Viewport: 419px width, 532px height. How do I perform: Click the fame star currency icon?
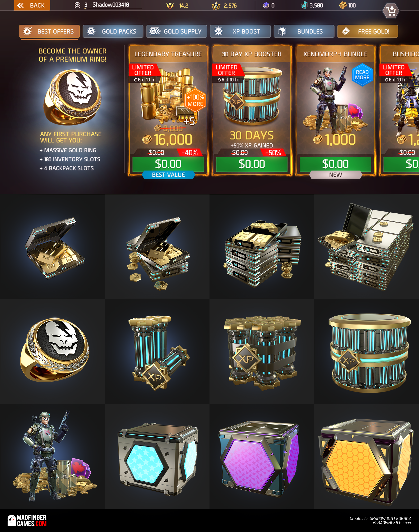pos(216,5)
